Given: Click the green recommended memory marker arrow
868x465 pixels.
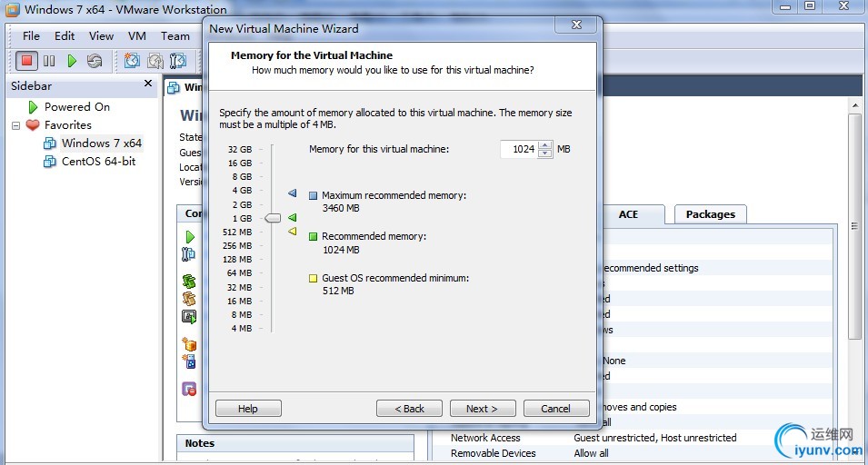Looking at the screenshot, I should (x=293, y=218).
